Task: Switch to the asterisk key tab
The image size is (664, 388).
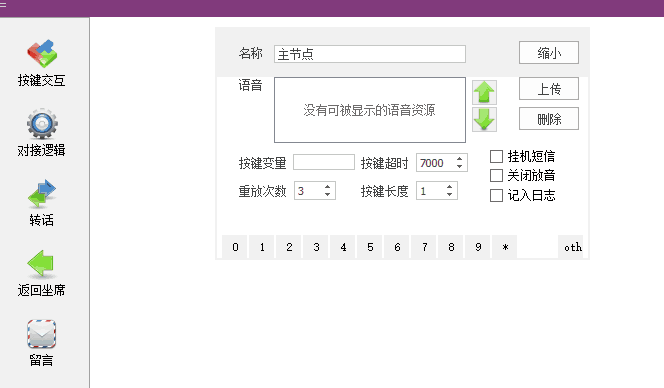Action: click(x=505, y=247)
